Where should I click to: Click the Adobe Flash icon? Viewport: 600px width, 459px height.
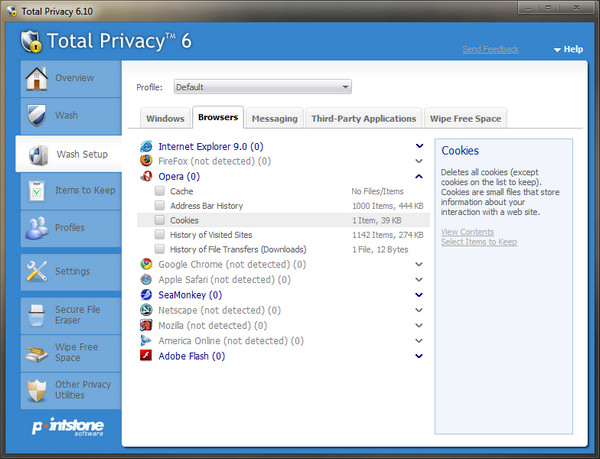(147, 355)
